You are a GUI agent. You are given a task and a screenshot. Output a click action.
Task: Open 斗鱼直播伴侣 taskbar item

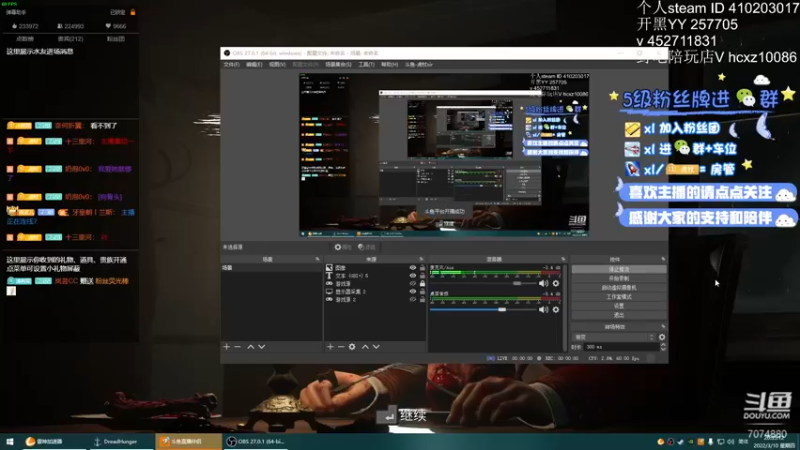pyautogui.click(x=188, y=441)
